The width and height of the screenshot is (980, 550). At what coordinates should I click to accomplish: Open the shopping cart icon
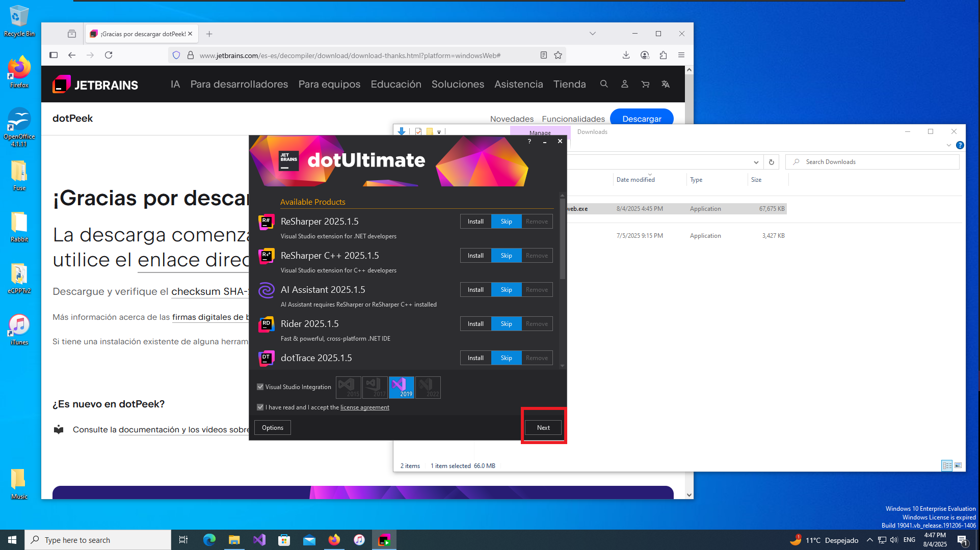645,84
